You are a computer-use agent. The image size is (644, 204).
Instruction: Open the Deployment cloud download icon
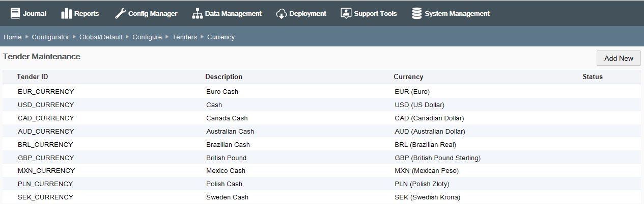coord(281,13)
